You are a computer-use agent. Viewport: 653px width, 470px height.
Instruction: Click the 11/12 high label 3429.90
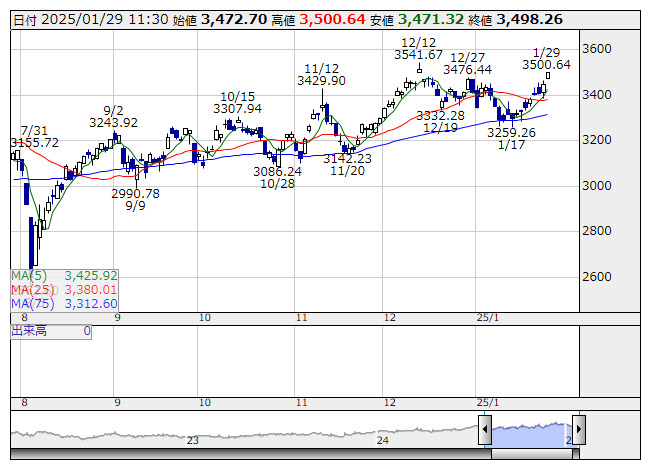click(x=321, y=80)
